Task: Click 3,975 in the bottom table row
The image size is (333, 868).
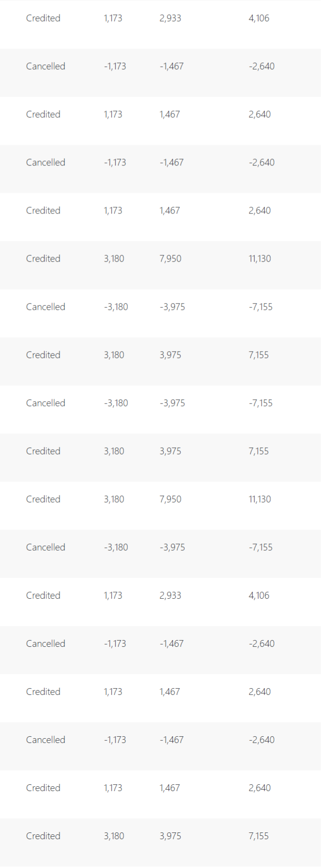Action: pyautogui.click(x=170, y=836)
